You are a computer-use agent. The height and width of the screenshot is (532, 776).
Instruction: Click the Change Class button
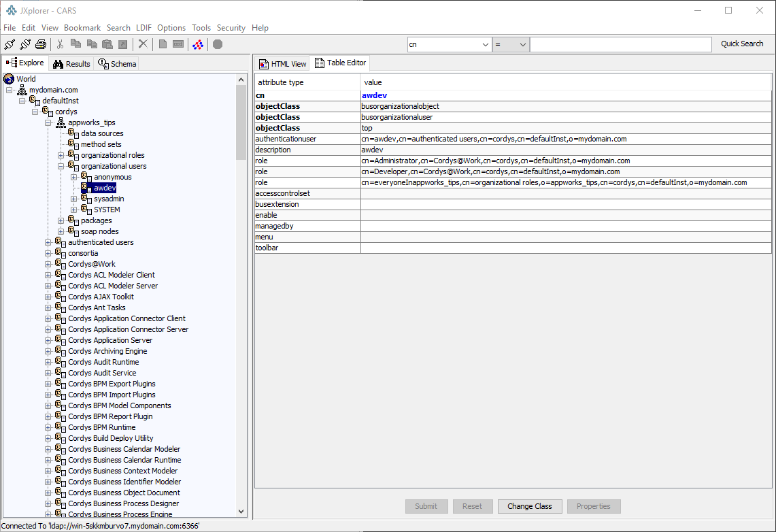coord(530,506)
